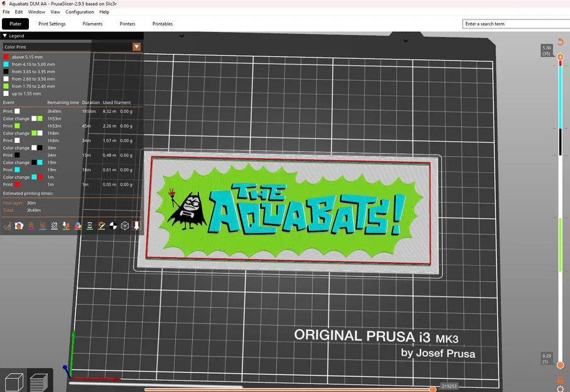
Task: Open the Help menu
Action: [x=104, y=12]
